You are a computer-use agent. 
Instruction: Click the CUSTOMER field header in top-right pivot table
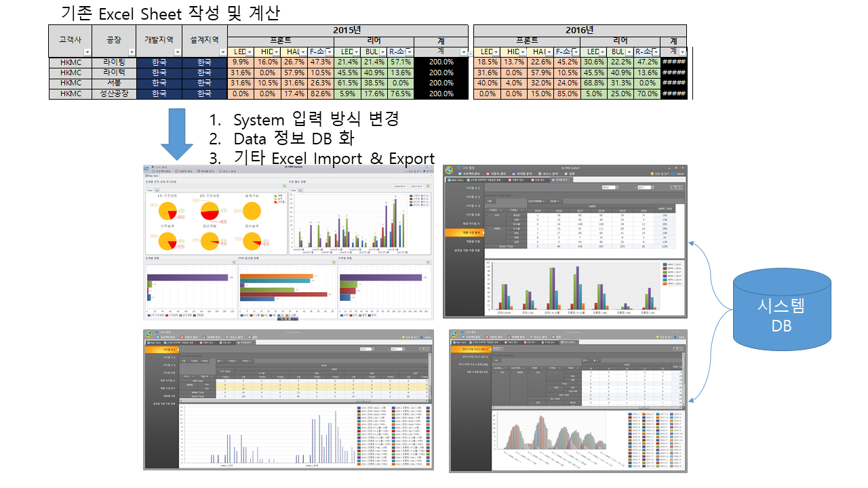point(536,201)
